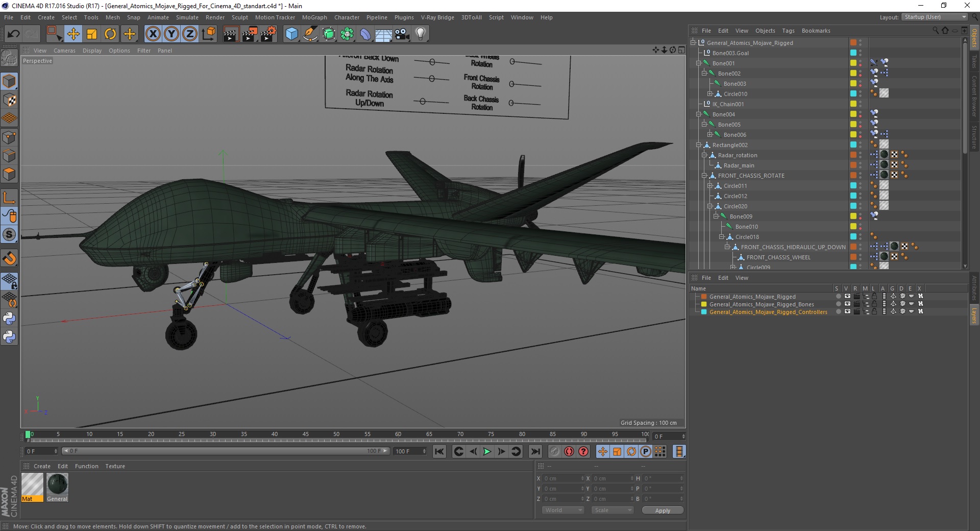The width and height of the screenshot is (980, 531).
Task: Toggle Z axis lock
Action: coord(190,34)
